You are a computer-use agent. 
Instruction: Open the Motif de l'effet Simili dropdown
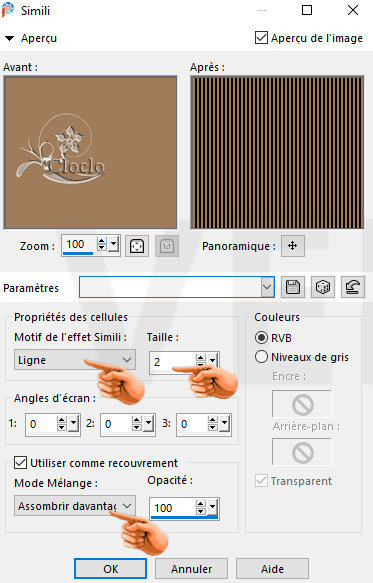(75, 360)
